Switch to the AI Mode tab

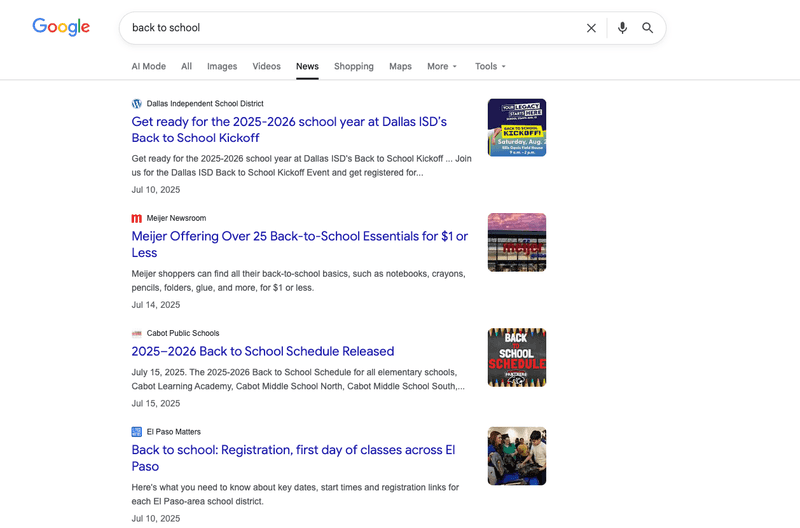click(x=148, y=66)
